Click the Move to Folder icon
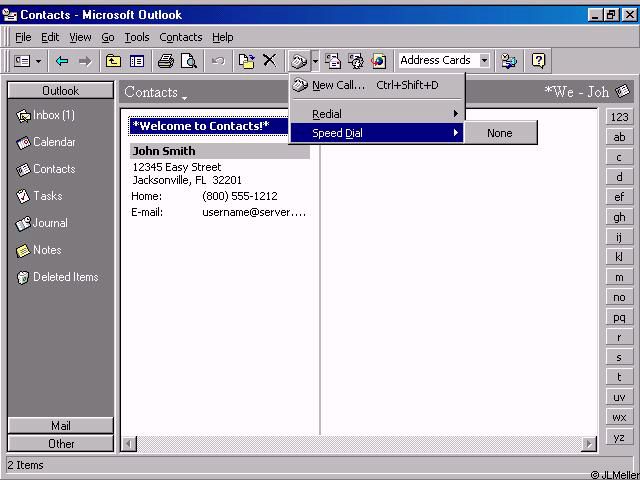This screenshot has height=480, width=640. tap(247, 61)
